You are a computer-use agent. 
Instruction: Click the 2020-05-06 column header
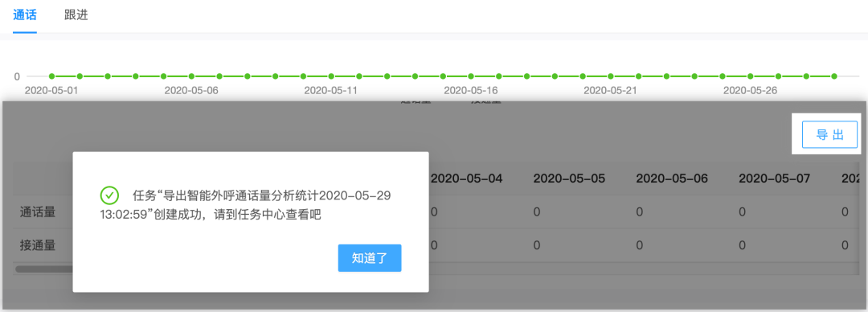672,179
